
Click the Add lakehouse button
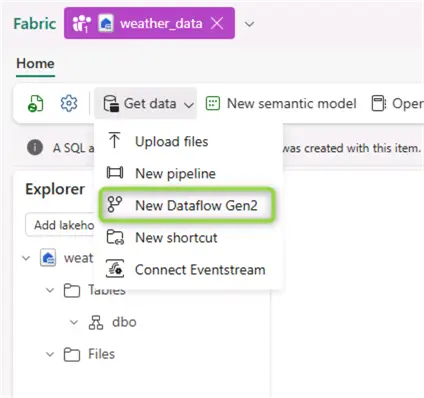click(x=60, y=225)
